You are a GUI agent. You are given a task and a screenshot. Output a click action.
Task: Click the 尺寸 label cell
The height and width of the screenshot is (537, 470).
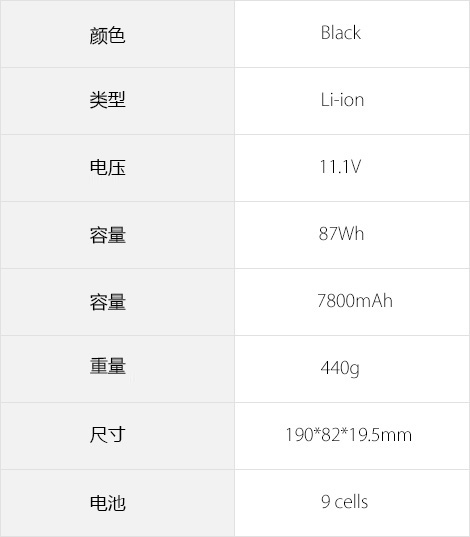(x=118, y=436)
